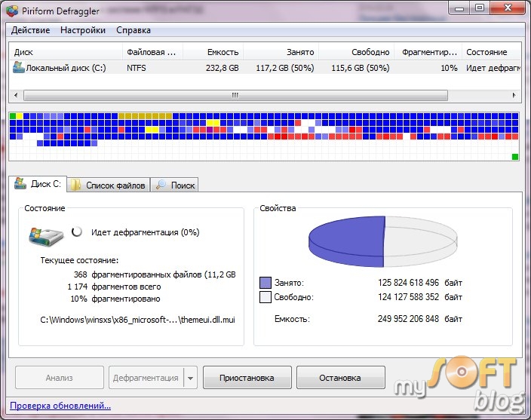531x420 pixels.
Task: Stop defrag with Остановка button
Action: [340, 377]
